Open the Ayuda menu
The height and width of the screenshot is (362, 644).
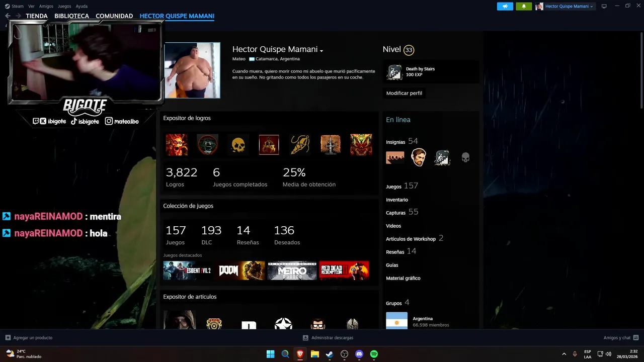tap(82, 6)
